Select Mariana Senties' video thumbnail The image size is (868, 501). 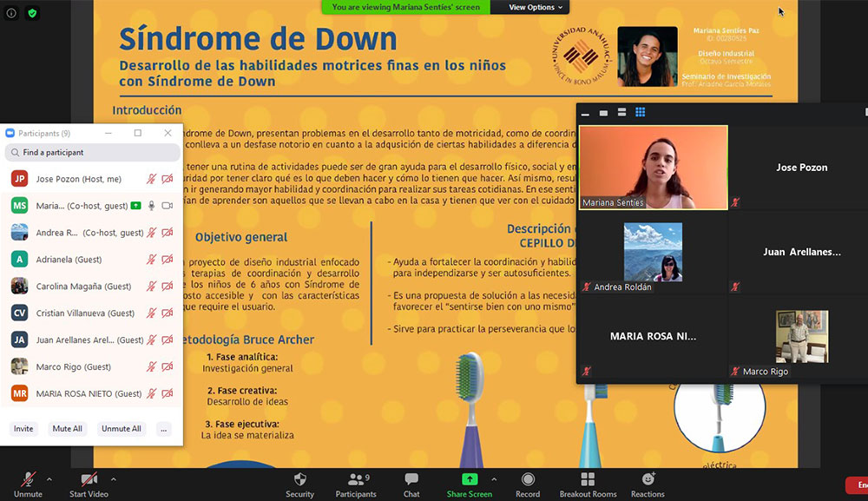point(653,168)
